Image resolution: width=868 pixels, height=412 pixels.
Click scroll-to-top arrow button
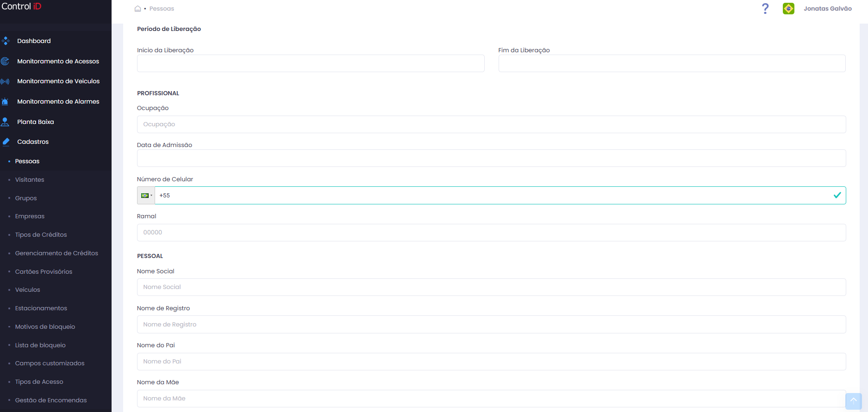tap(854, 401)
